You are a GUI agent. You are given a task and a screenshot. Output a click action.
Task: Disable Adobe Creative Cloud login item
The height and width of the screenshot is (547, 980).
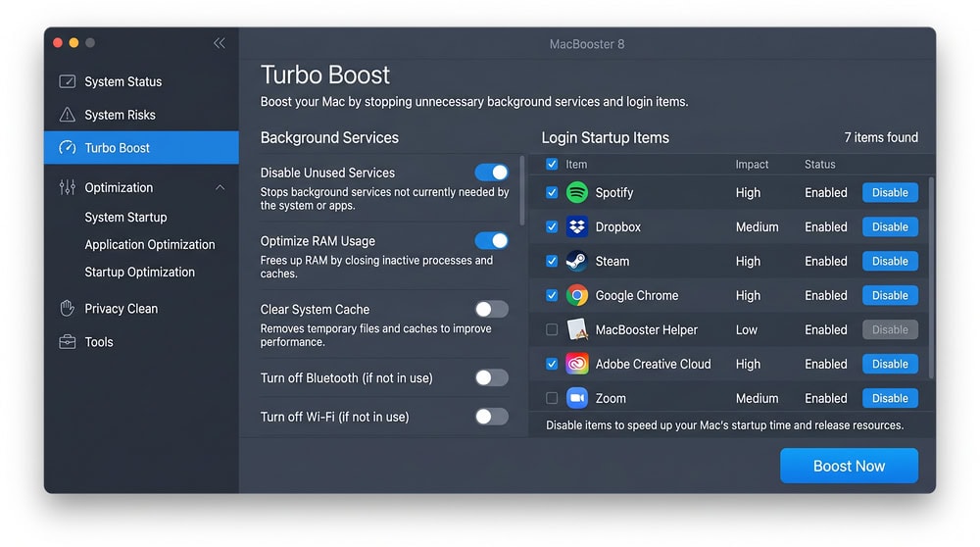(x=890, y=364)
